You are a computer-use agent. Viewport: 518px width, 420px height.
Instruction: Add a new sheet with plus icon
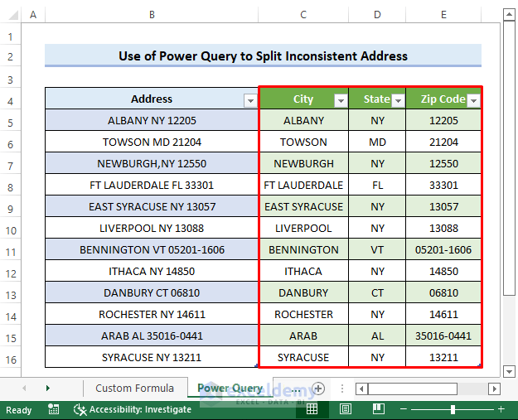point(318,389)
